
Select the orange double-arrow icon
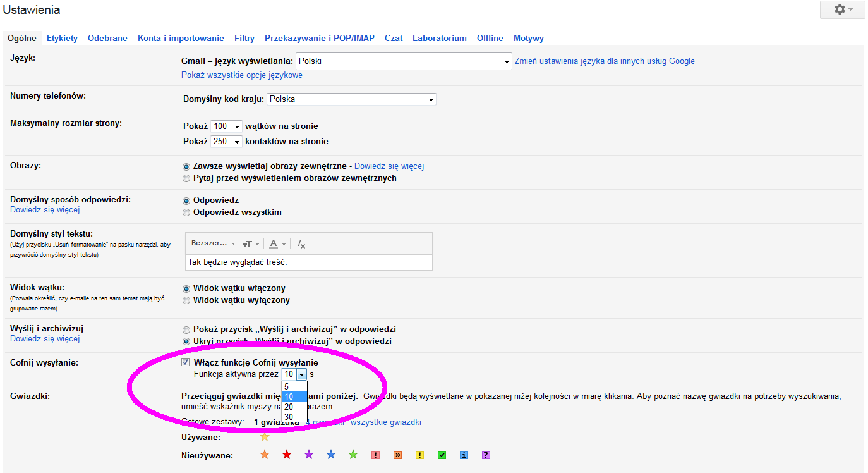coord(397,455)
